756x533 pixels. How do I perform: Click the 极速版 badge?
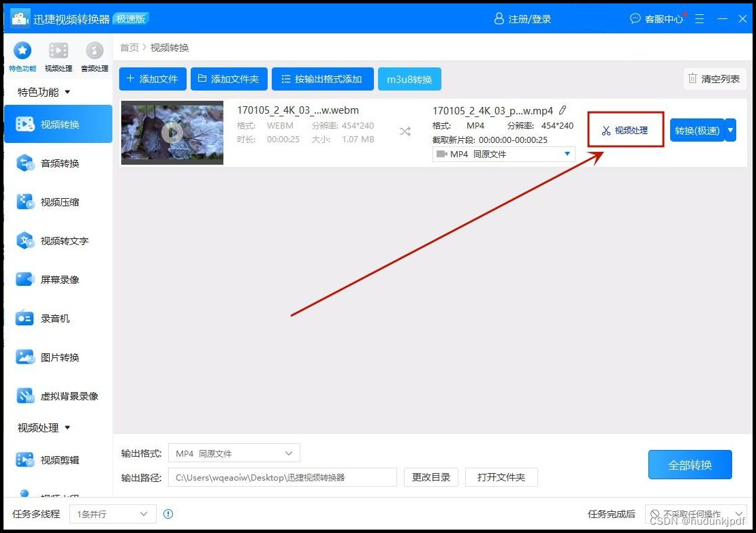pyautogui.click(x=131, y=19)
